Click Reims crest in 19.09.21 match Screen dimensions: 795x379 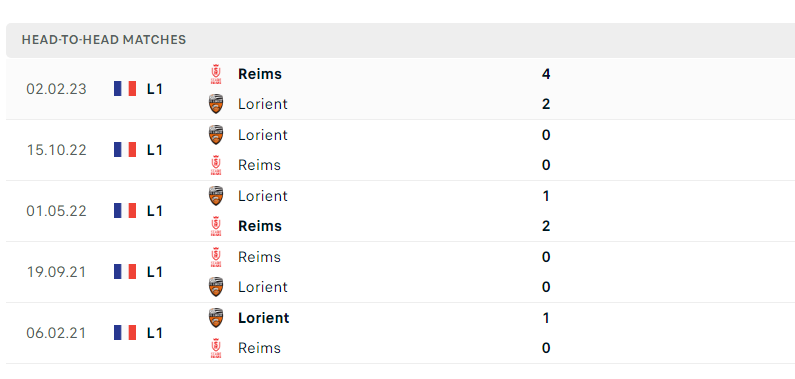[x=216, y=257]
